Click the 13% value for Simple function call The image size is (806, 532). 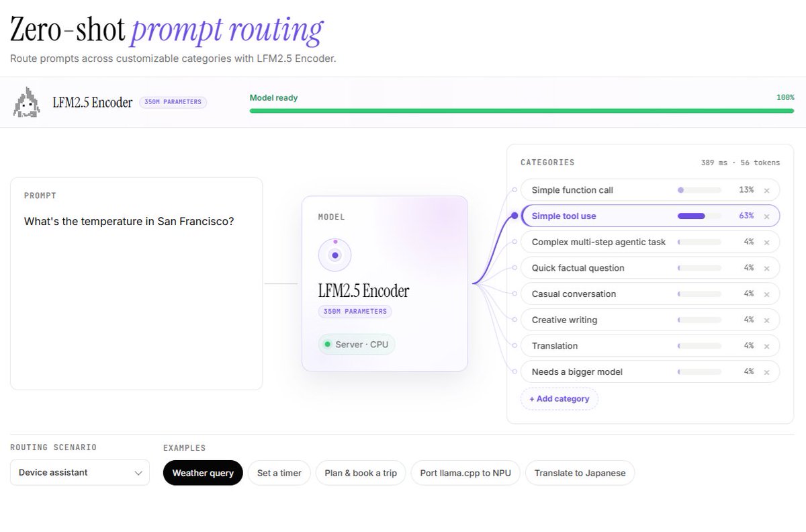746,190
